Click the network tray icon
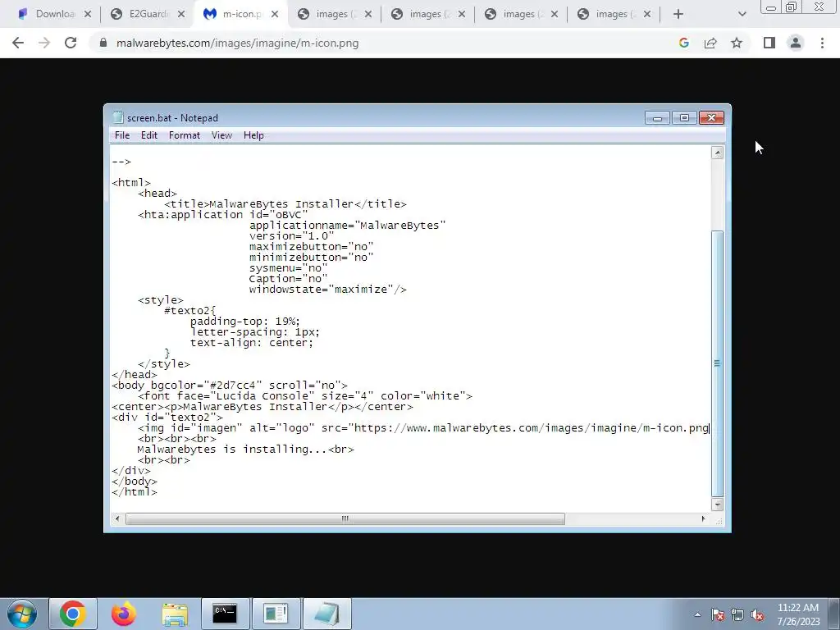The image size is (840, 630). tap(737, 614)
